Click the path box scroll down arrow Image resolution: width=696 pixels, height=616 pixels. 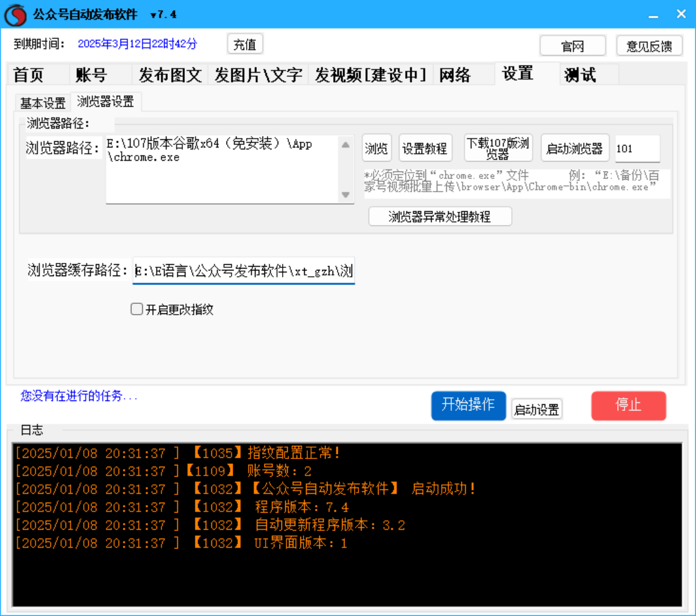coord(346,195)
